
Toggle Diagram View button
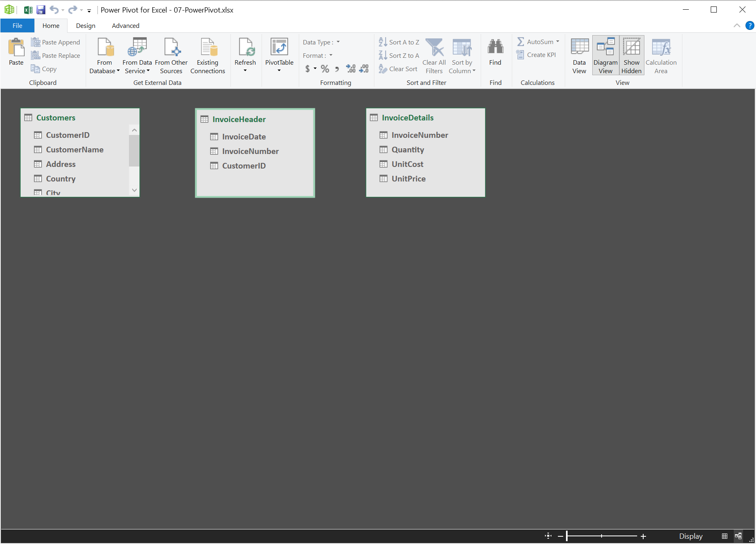(x=605, y=56)
